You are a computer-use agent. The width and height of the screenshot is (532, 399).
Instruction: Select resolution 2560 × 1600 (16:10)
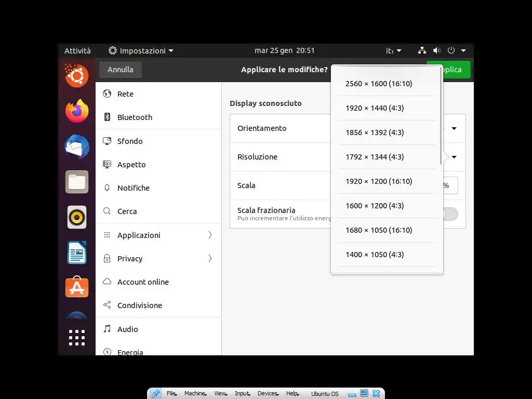pyautogui.click(x=387, y=84)
